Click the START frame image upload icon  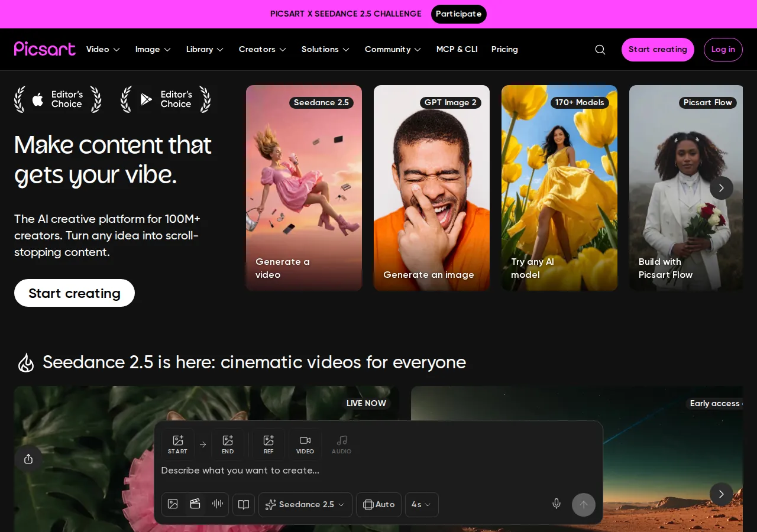[x=178, y=445]
